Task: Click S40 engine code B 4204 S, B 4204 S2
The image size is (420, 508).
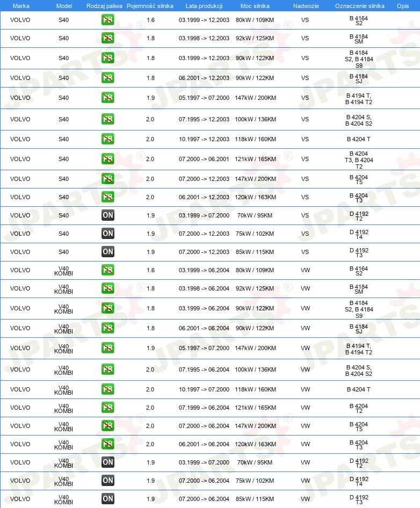Action: pos(359,120)
